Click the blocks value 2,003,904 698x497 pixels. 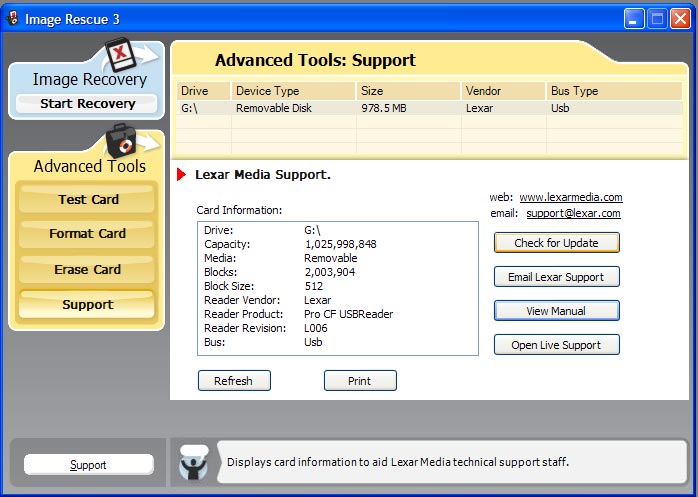click(x=330, y=272)
